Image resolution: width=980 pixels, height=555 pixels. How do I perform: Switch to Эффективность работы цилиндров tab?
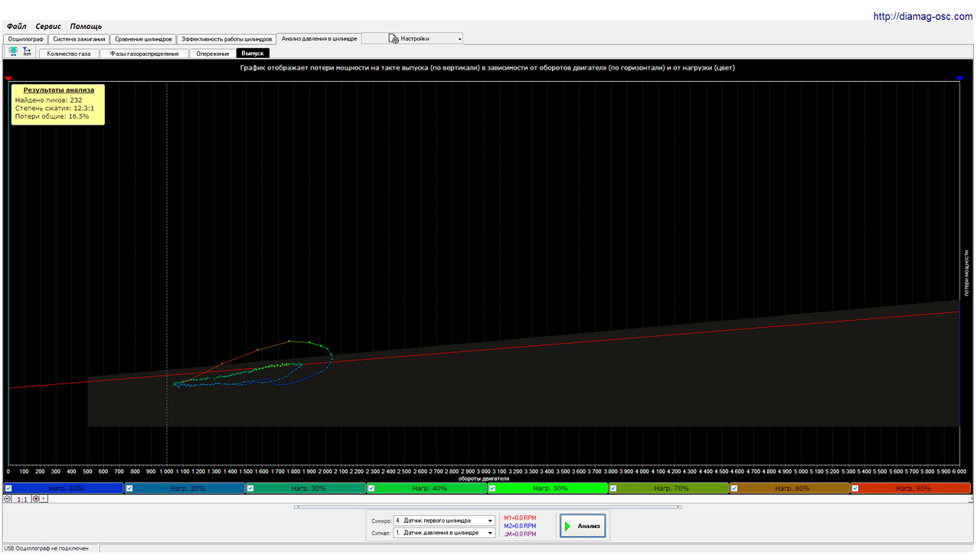click(227, 38)
